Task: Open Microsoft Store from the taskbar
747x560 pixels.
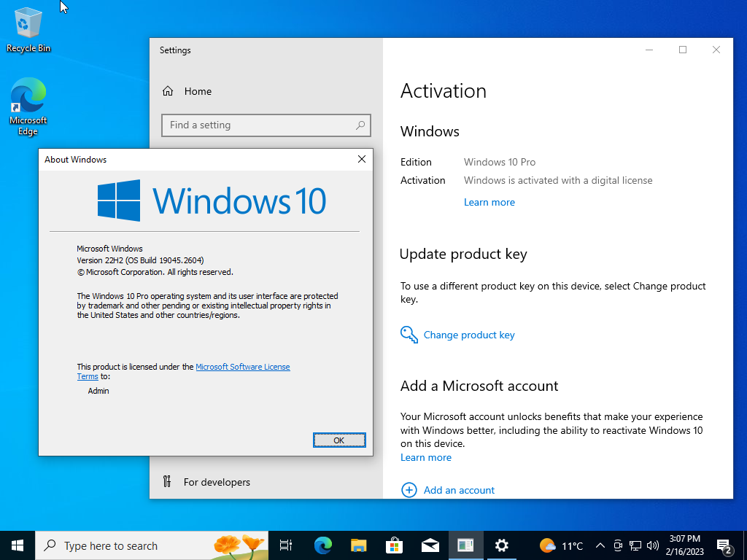Action: 394,545
